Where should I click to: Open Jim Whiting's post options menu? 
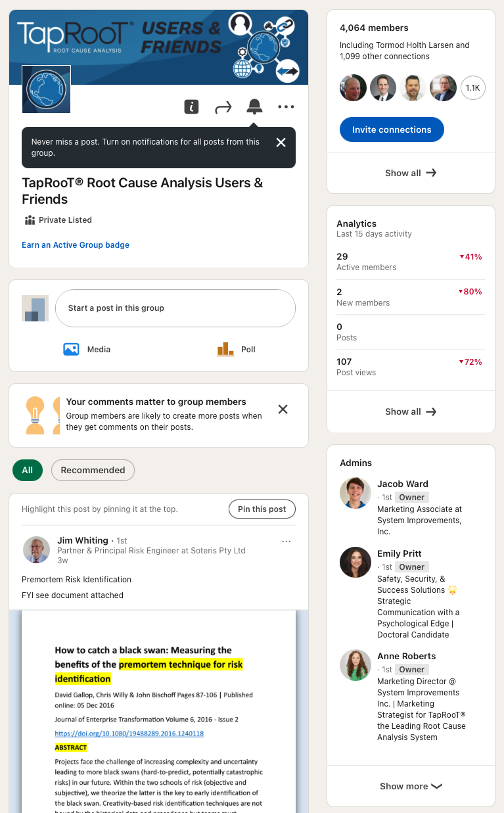pyautogui.click(x=286, y=542)
